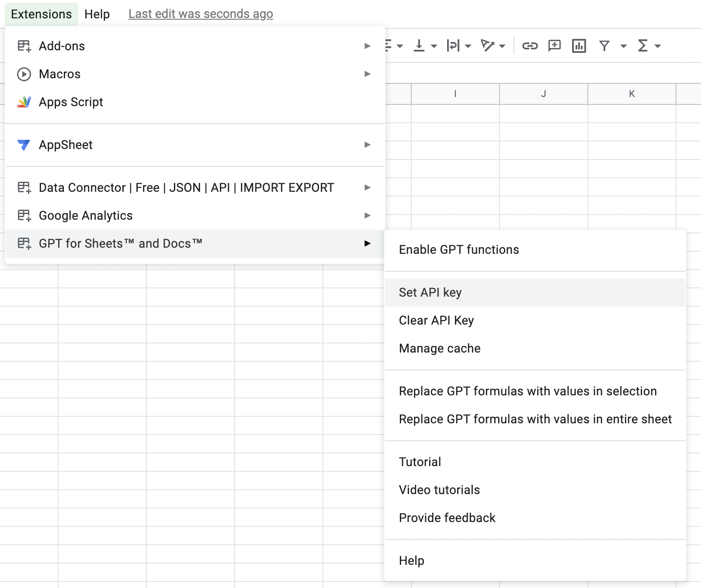This screenshot has height=588, width=701.
Task: Open Google Analytics extension submenu
Action: click(195, 215)
